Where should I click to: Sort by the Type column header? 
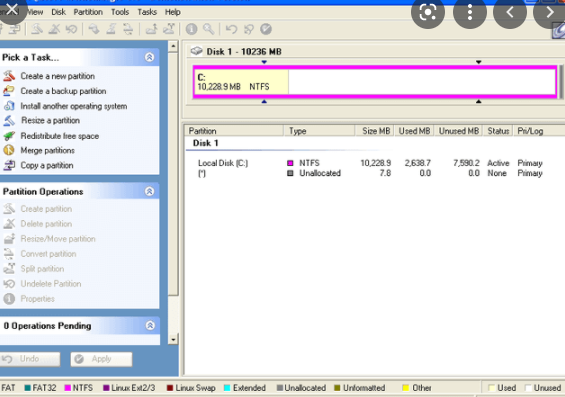319,131
